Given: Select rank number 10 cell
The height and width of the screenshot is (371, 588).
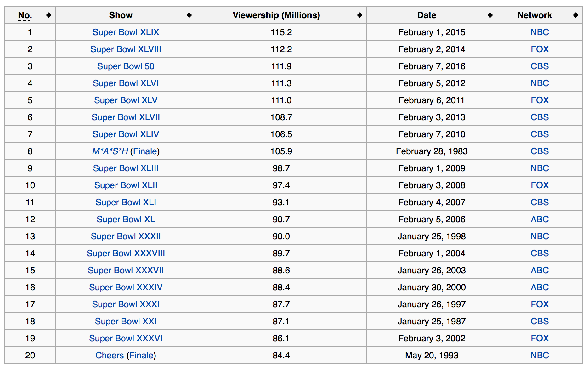Looking at the screenshot, I should tap(30, 185).
